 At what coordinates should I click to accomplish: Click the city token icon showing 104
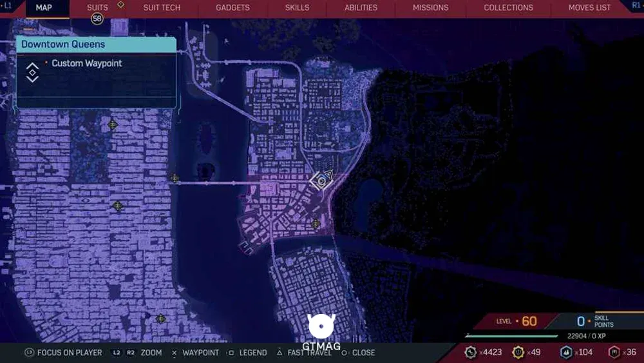point(566,352)
